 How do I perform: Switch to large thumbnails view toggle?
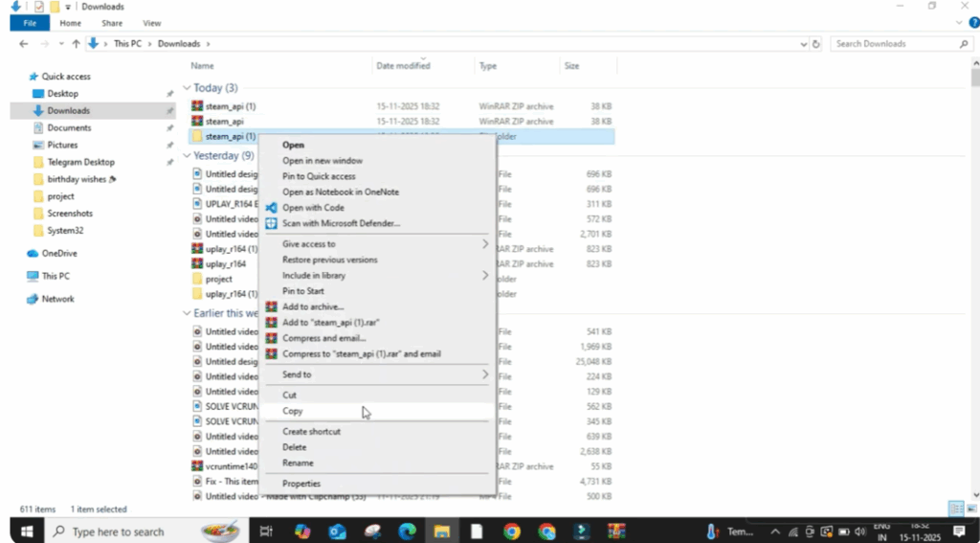(x=969, y=509)
